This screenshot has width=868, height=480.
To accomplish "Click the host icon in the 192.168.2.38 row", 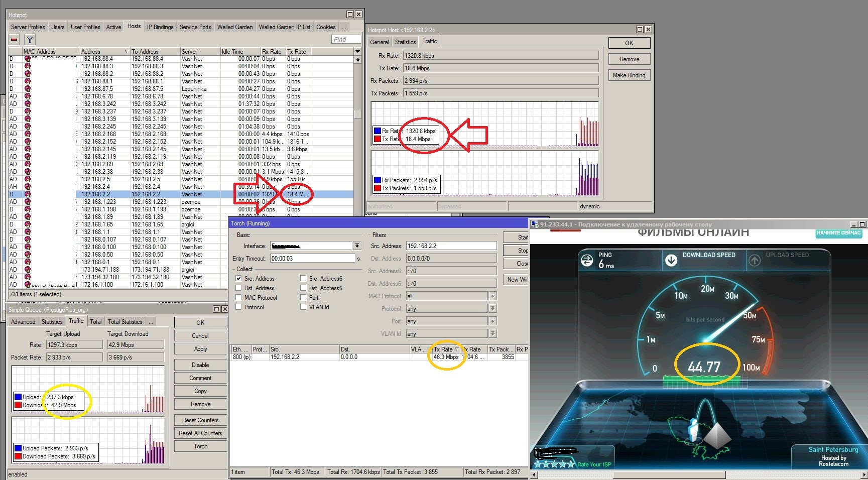I will (27, 172).
